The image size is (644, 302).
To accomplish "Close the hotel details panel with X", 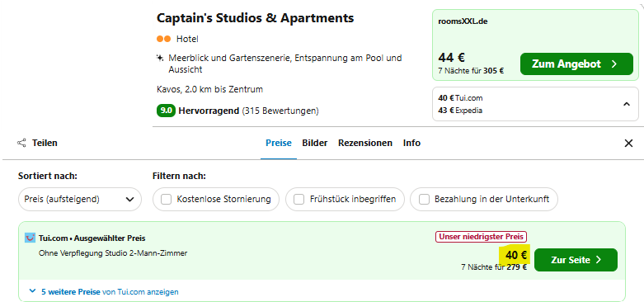I will 628,143.
